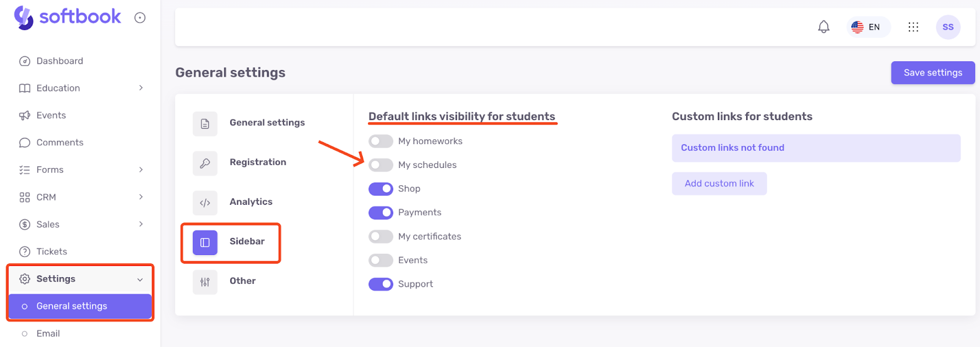The image size is (980, 347).
Task: Enable the My schedules toggle
Action: [380, 165]
